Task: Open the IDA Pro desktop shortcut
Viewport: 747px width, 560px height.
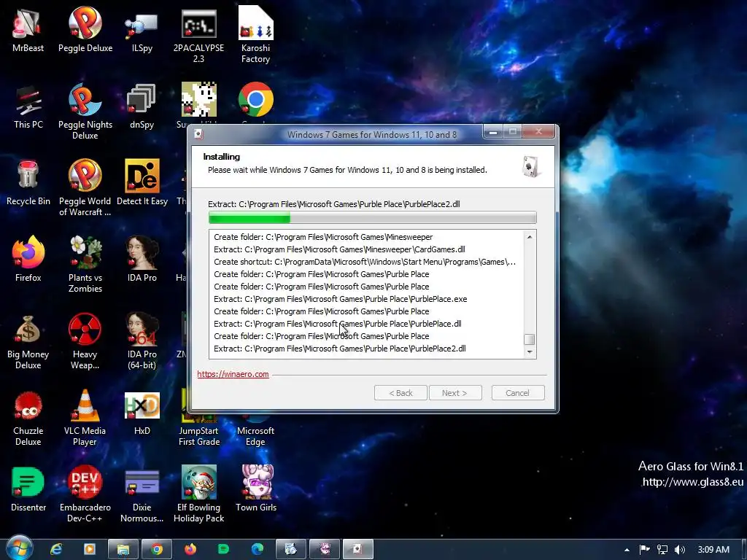Action: (x=142, y=259)
